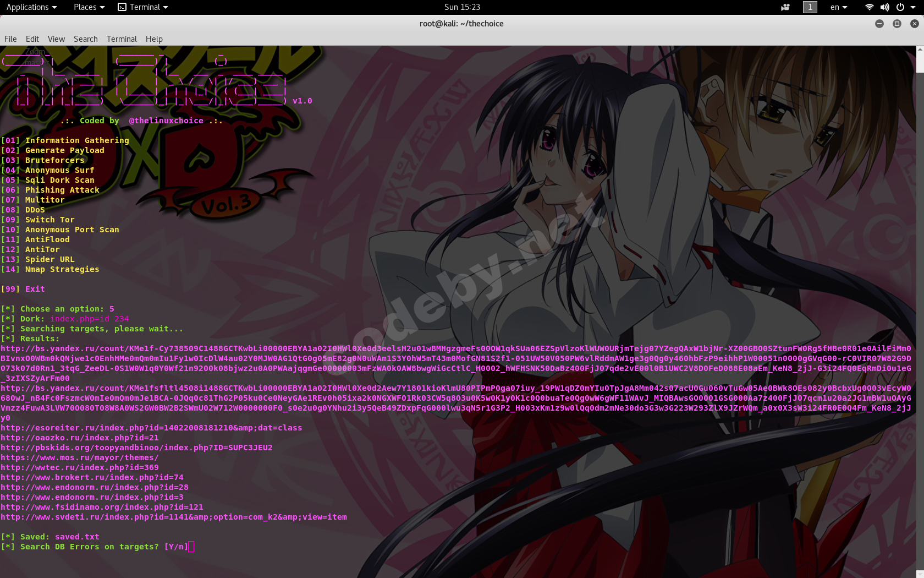
Task: Click the dork value index.php=id 234
Action: click(x=90, y=319)
